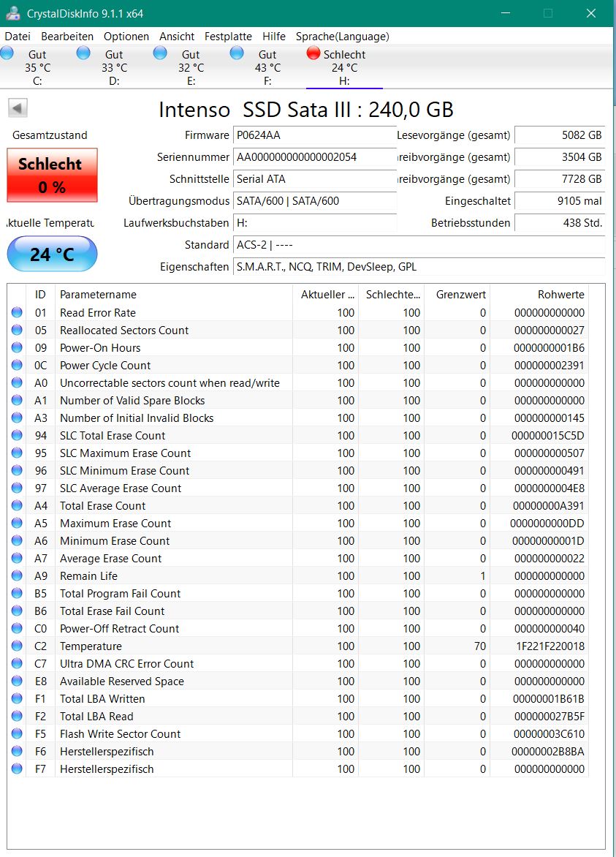
Task: Click the Eingeschaltet value 9105 mal
Action: pos(560,201)
